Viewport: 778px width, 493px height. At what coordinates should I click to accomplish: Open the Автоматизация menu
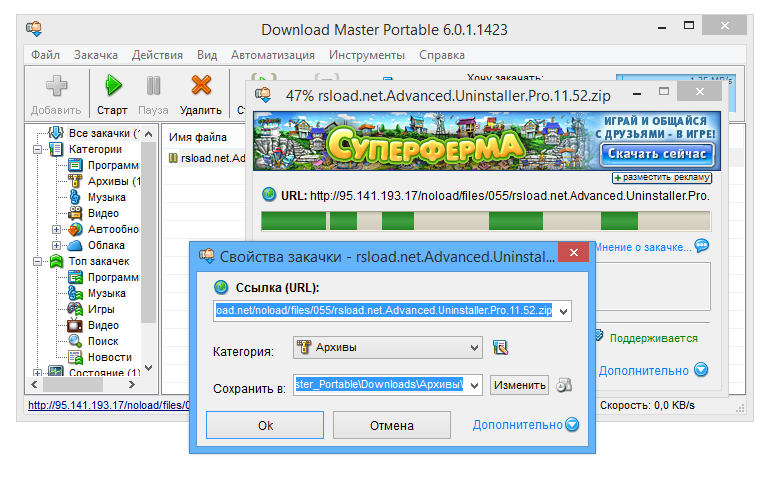tap(273, 55)
